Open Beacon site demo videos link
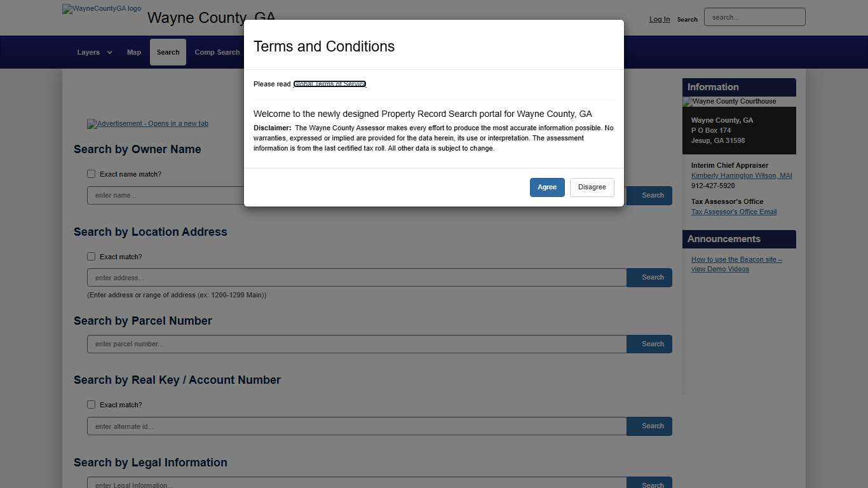Image resolution: width=868 pixels, height=488 pixels. pyautogui.click(x=736, y=264)
